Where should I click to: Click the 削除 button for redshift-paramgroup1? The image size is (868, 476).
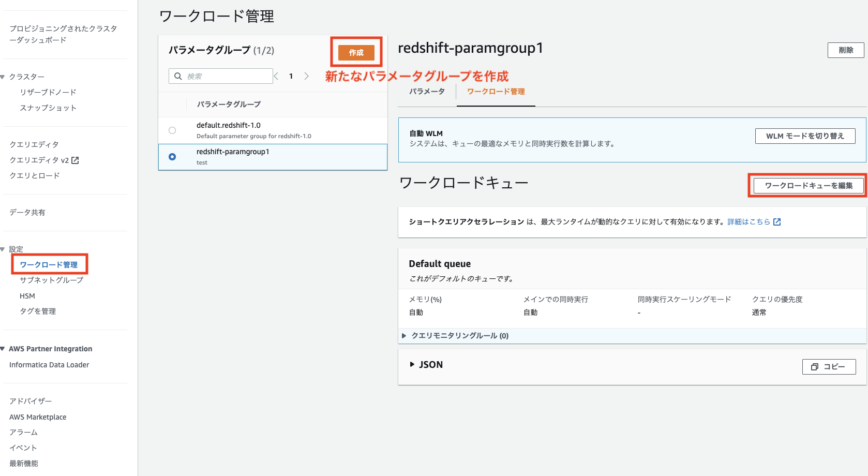click(845, 50)
